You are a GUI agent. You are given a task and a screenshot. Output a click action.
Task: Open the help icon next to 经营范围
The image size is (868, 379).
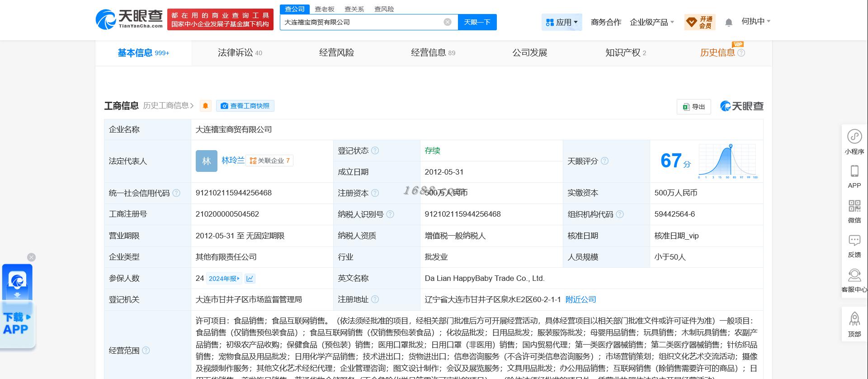[146, 351]
